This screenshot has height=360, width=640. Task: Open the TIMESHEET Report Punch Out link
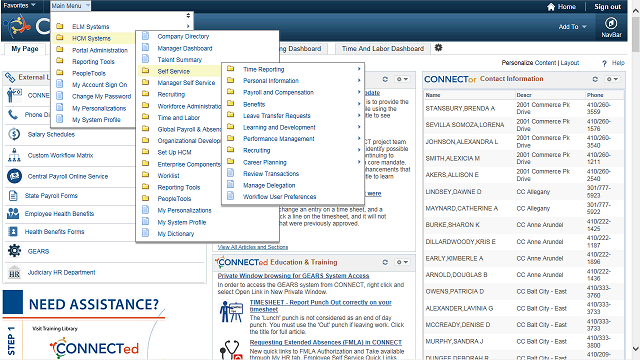(x=320, y=306)
